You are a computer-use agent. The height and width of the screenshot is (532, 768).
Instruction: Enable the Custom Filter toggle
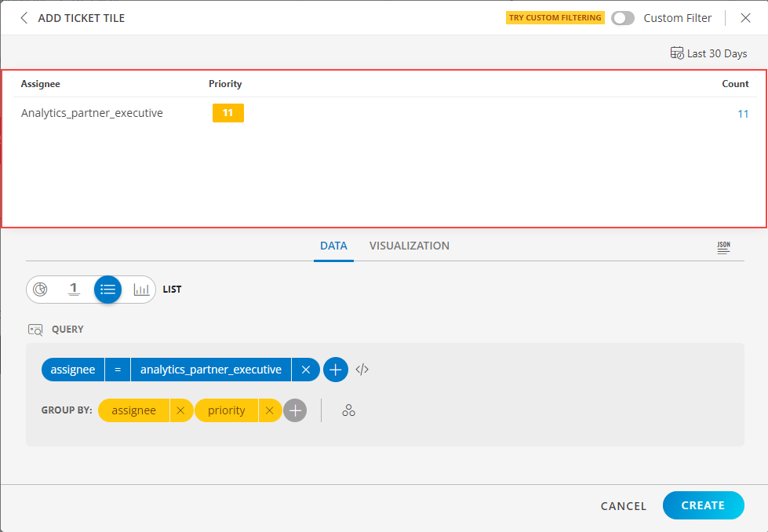tap(623, 17)
